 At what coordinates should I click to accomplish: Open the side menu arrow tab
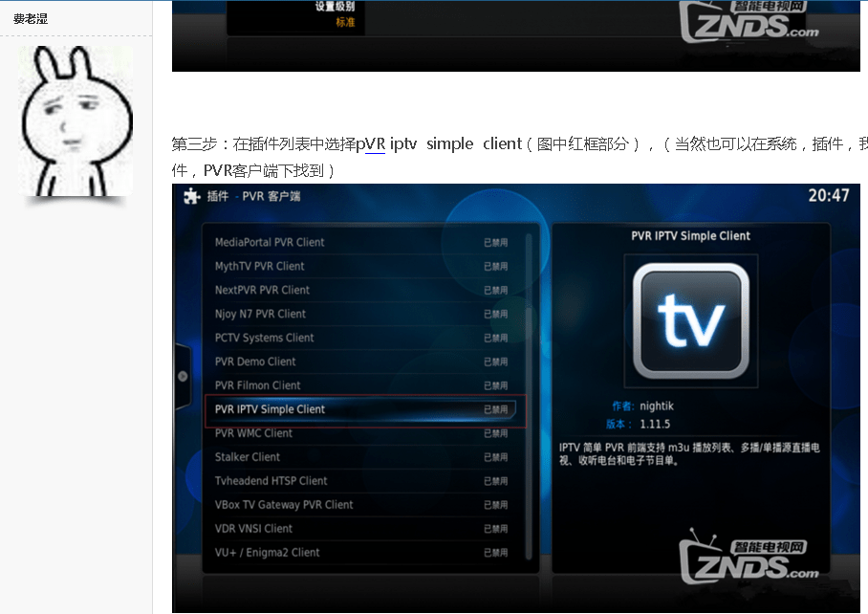183,377
